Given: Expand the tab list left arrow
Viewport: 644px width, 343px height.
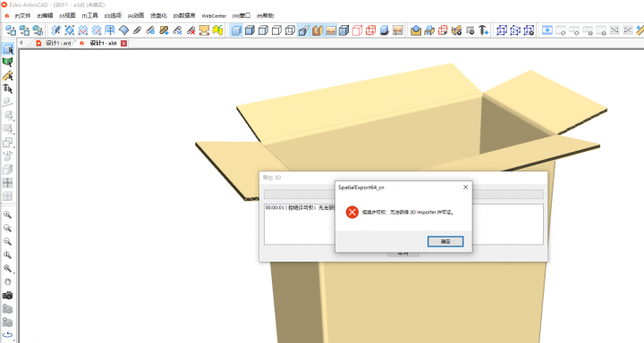Looking at the screenshot, I should click(x=21, y=43).
